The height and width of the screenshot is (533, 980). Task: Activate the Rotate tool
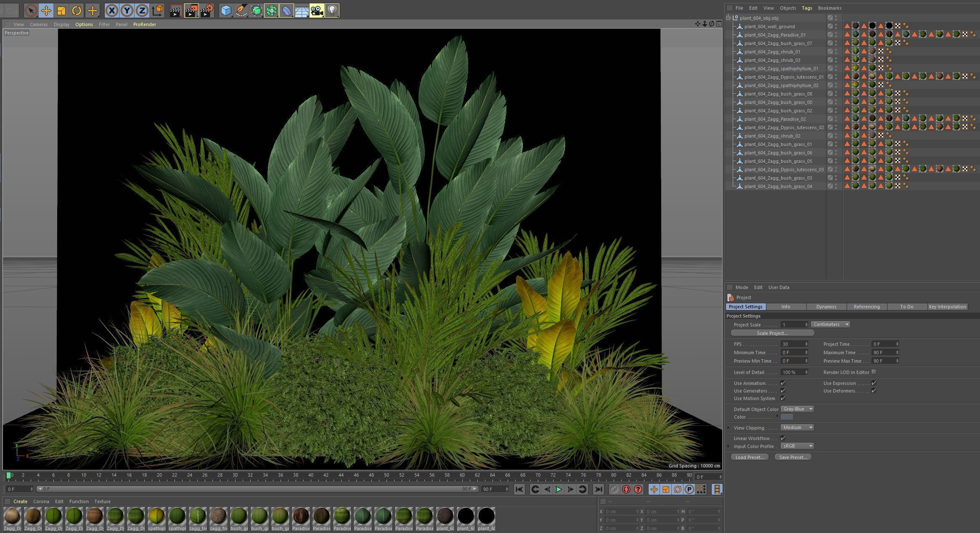click(77, 11)
